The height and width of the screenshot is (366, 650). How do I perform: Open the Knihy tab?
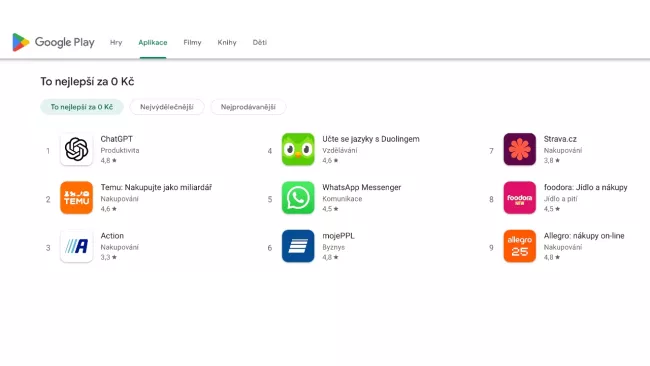[227, 42]
